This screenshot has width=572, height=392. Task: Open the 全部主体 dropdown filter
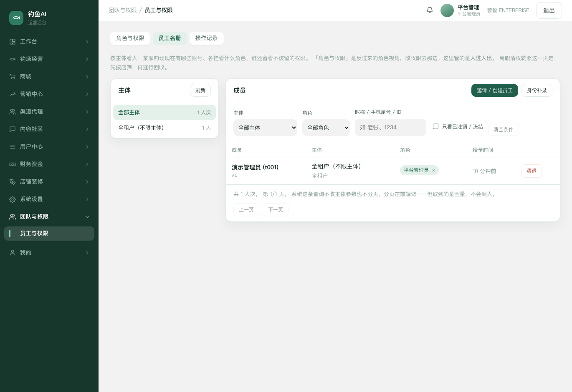click(265, 128)
